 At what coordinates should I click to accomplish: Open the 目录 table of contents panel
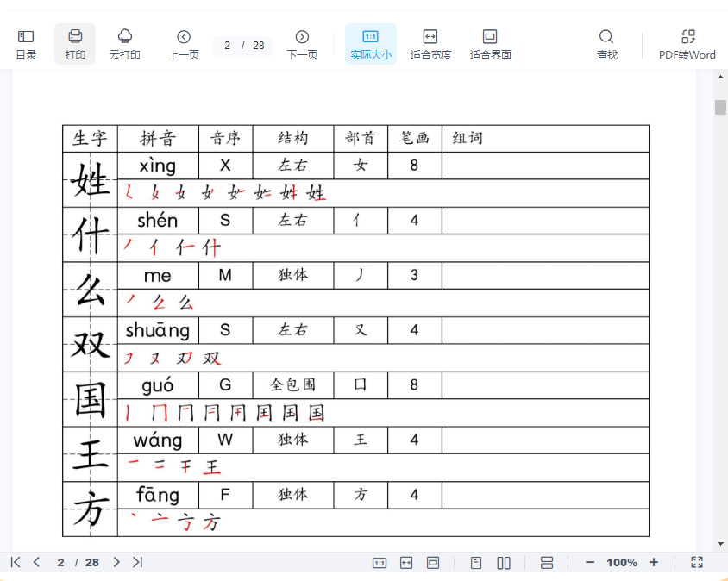[26, 44]
